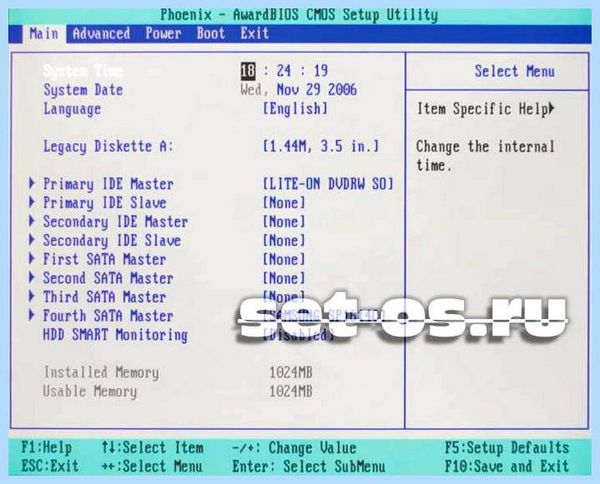Switch to the Advanced tab
The width and height of the screenshot is (600, 484).
pos(101,34)
